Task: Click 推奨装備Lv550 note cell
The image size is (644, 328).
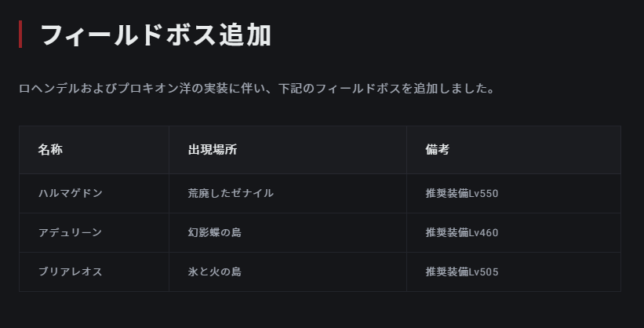Action: click(x=514, y=194)
